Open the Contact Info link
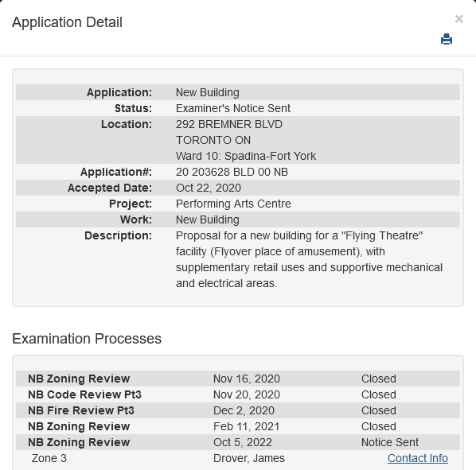Viewport: 476px width, 470px height. 418,458
